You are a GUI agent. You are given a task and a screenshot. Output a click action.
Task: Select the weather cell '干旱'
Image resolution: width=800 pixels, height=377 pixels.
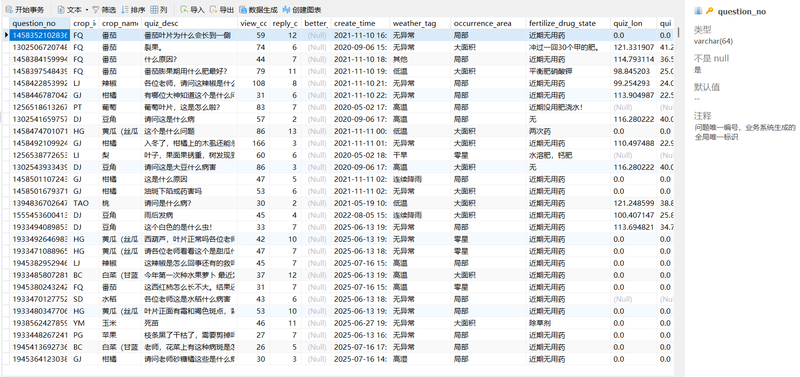coord(420,155)
